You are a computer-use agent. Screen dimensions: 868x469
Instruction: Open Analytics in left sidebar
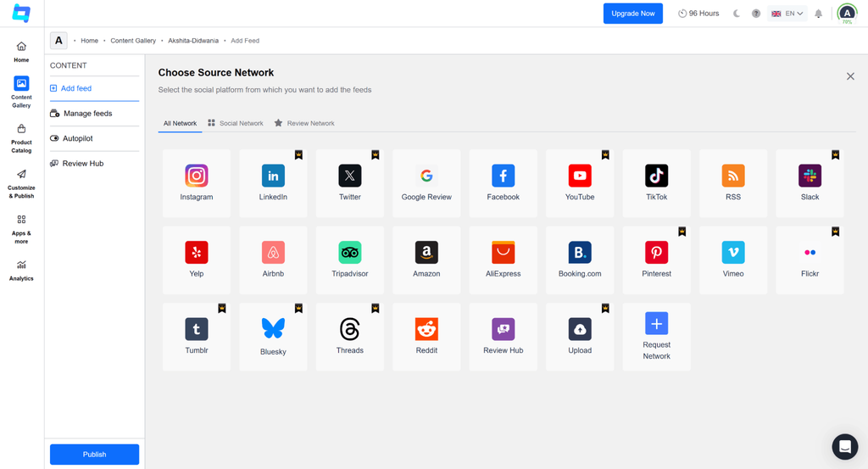[21, 271]
